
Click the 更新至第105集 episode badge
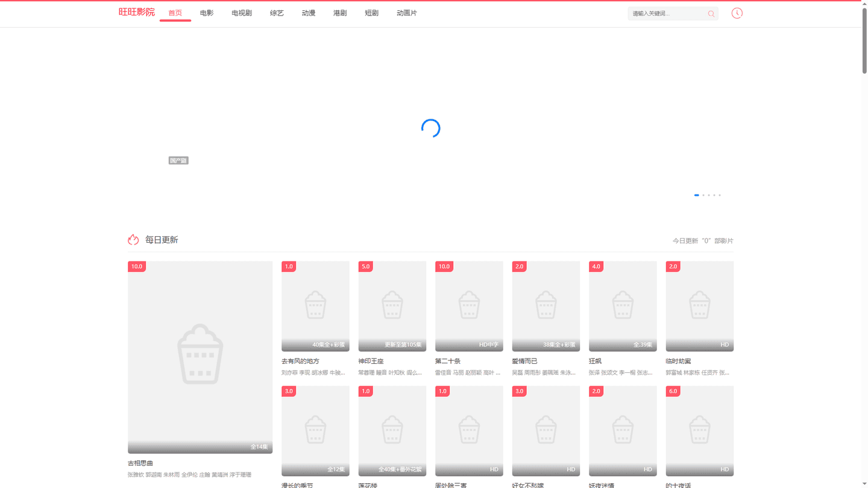point(403,345)
